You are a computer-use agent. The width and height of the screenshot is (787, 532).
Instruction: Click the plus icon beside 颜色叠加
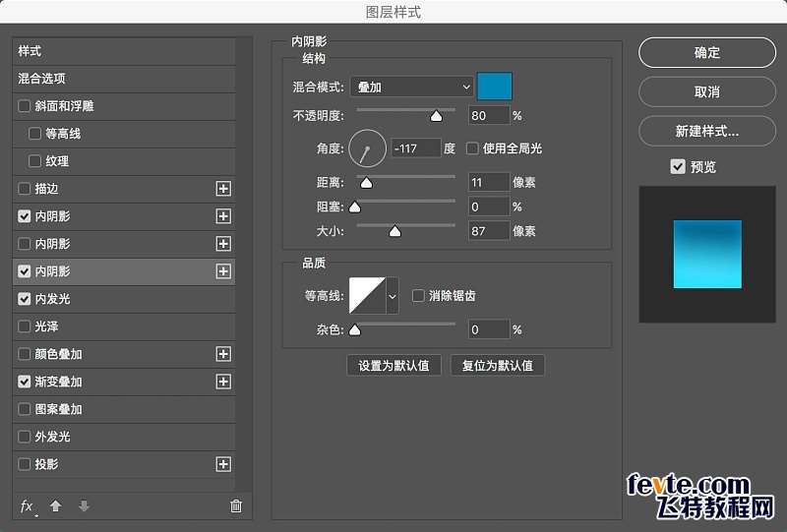(223, 354)
